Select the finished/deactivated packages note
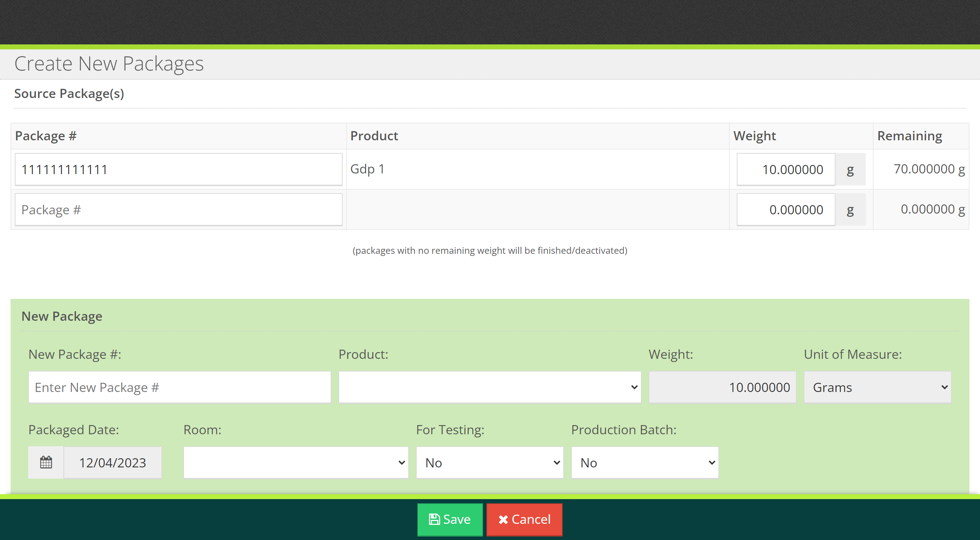This screenshot has height=540, width=980. [x=490, y=250]
